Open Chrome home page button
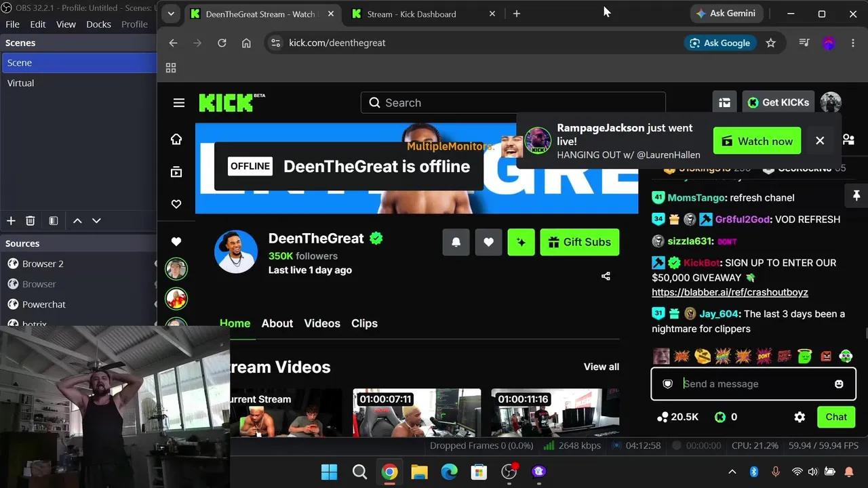The width and height of the screenshot is (868, 488). coord(246,43)
